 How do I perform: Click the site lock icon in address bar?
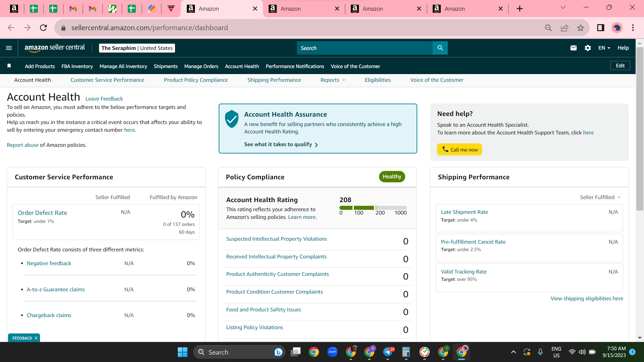coord(63,28)
